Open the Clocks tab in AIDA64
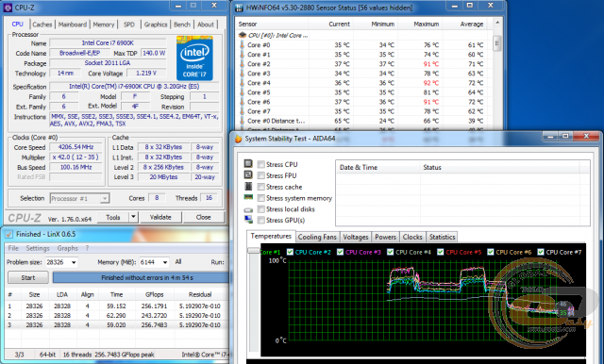This screenshot has width=604, height=364. point(412,237)
